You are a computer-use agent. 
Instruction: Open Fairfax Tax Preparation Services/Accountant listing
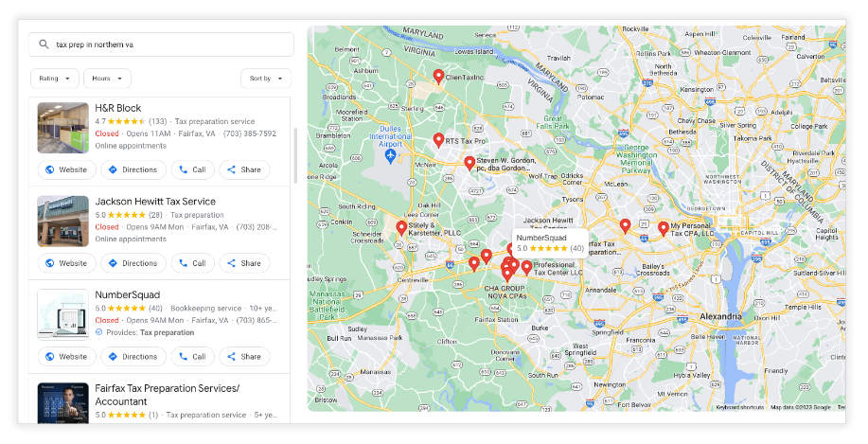[168, 396]
